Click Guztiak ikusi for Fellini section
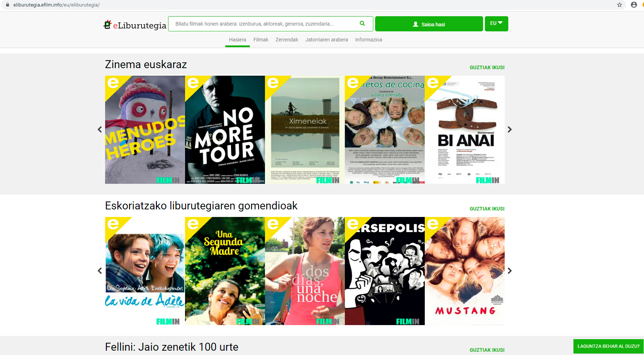The width and height of the screenshot is (644, 355). click(487, 350)
